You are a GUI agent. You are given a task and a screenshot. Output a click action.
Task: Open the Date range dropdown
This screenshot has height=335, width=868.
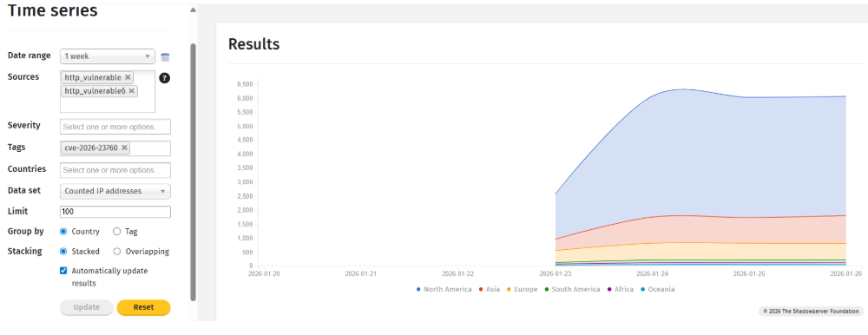click(x=108, y=56)
